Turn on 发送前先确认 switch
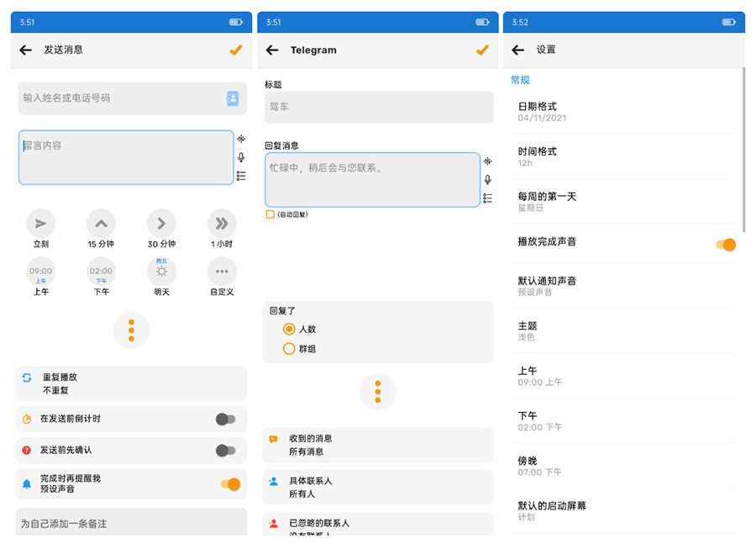 pos(225,451)
